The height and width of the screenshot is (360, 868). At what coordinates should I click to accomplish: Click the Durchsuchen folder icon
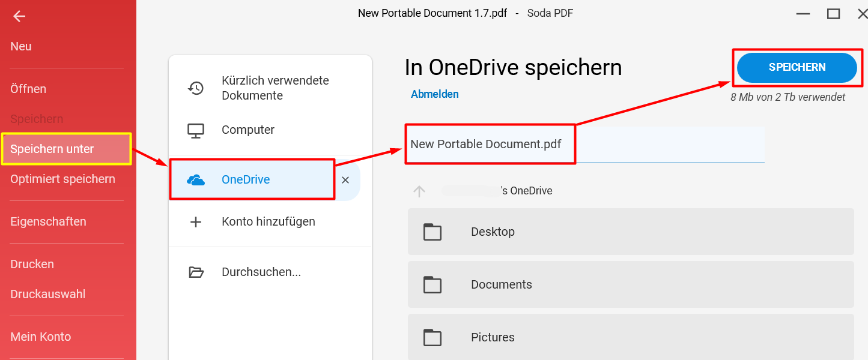click(x=196, y=272)
